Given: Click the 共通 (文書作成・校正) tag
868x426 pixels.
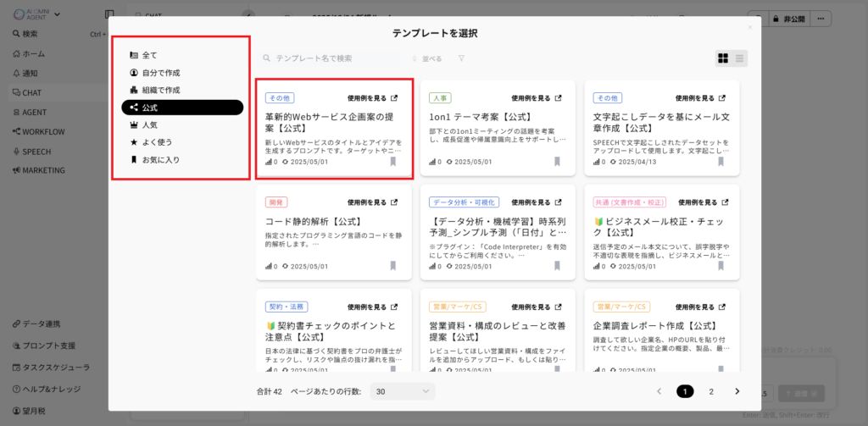Looking at the screenshot, I should click(630, 202).
